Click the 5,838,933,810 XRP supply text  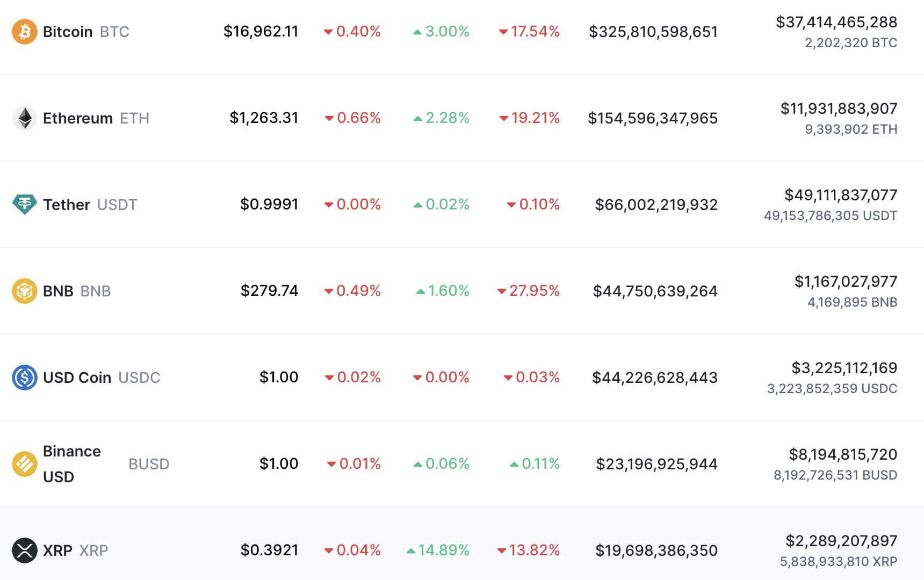point(838,562)
